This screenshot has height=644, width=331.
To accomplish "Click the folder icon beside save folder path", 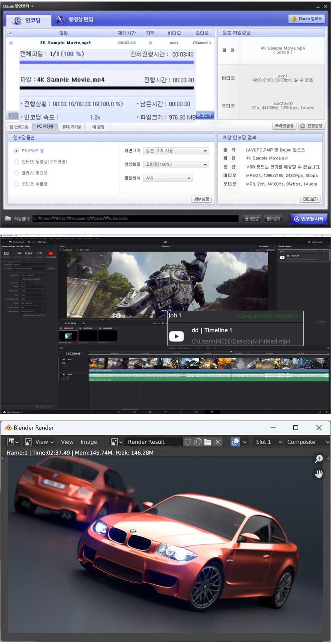I will click(x=8, y=218).
